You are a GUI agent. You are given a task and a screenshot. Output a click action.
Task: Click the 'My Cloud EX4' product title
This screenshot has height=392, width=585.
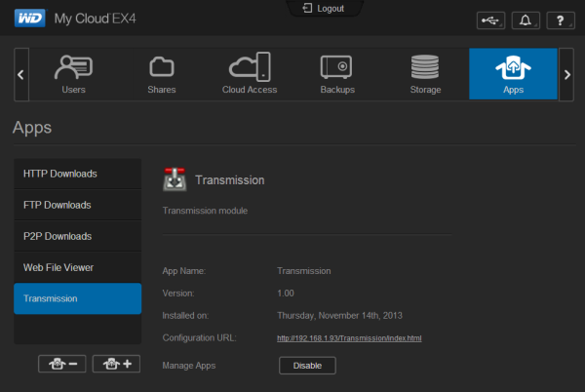tap(96, 19)
